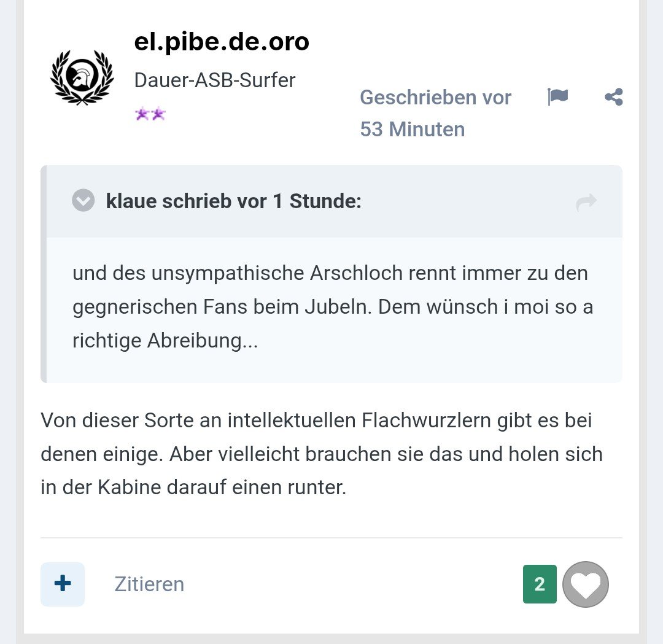
Task: Click the heart icon to like post
Action: pyautogui.click(x=586, y=584)
